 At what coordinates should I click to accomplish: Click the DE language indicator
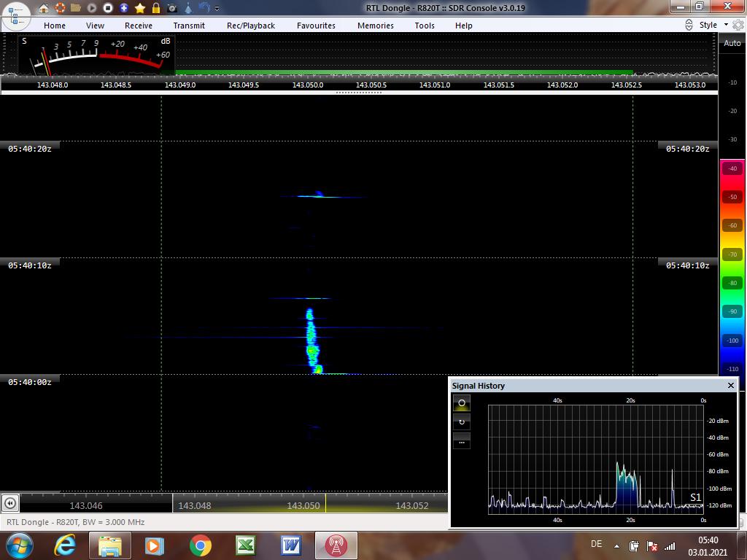pos(596,544)
